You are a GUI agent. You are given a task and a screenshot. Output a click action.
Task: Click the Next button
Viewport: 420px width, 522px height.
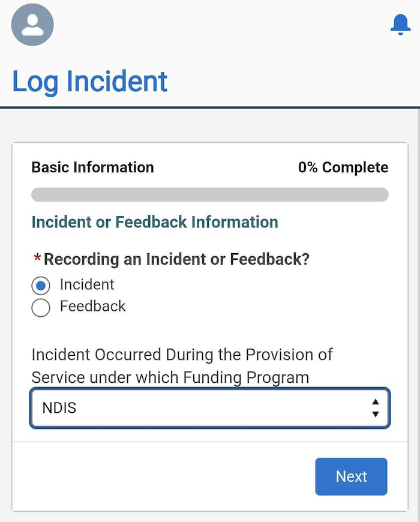tap(351, 476)
